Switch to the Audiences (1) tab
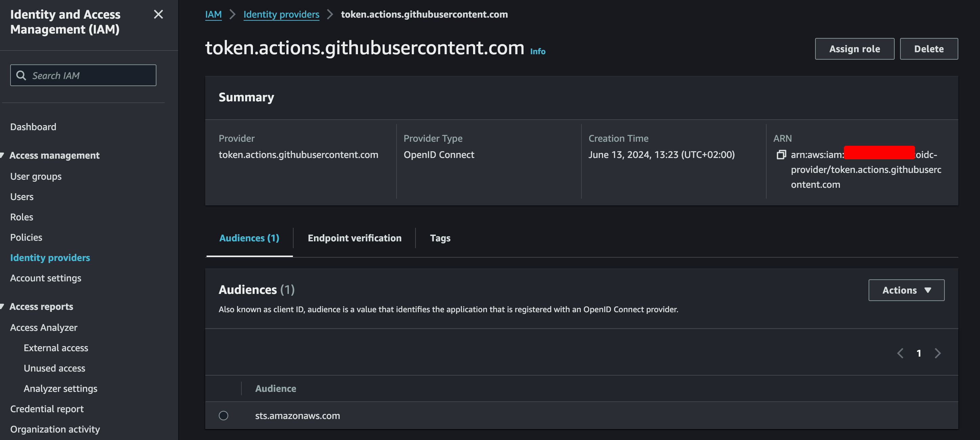 249,238
